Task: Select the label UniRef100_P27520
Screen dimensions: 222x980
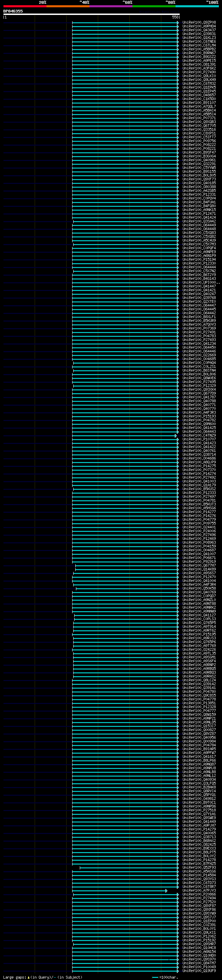Action: 199,902
